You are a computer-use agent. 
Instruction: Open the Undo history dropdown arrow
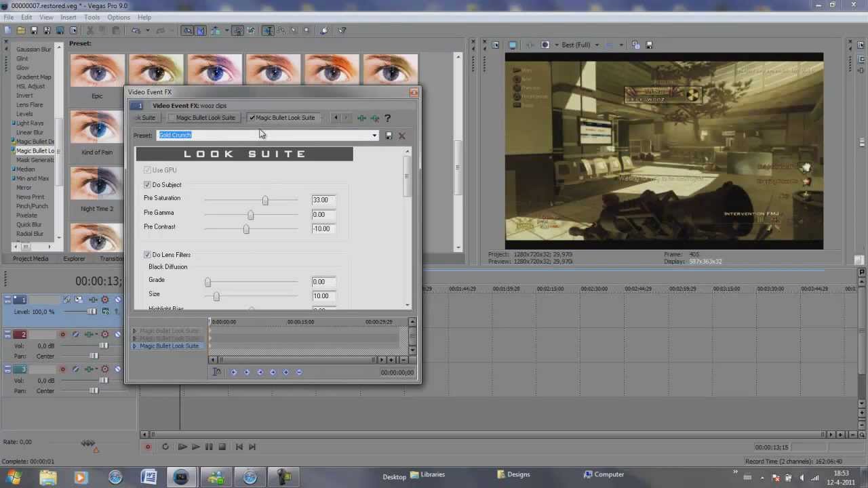pos(148,30)
